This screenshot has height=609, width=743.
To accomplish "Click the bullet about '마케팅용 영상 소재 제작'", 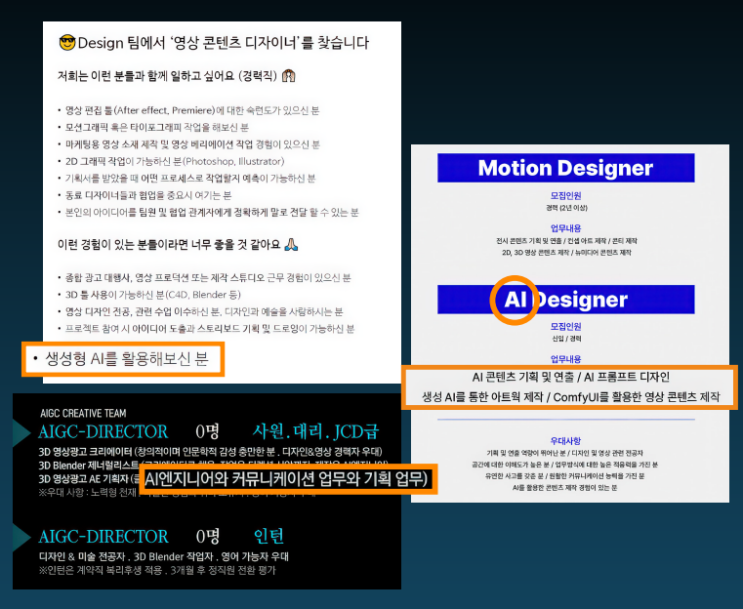I will [x=192, y=145].
